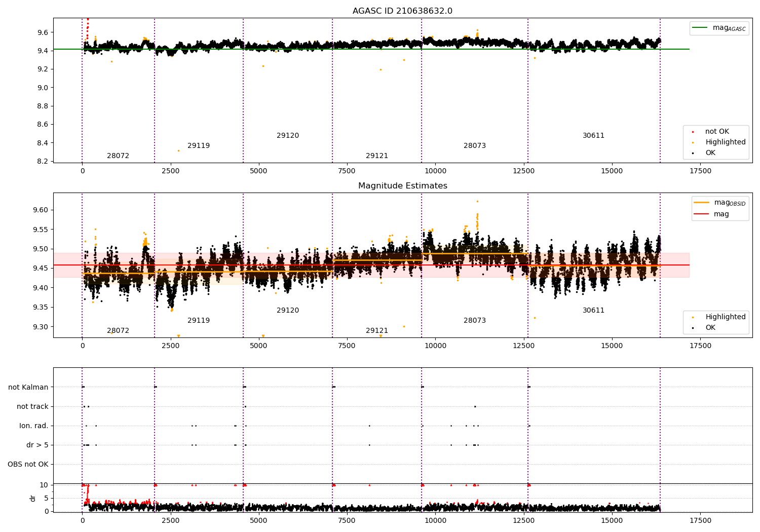Click y-tick 9.30 on Magnitude Estimates plot
The width and height of the screenshot is (760, 532).
[x=40, y=327]
